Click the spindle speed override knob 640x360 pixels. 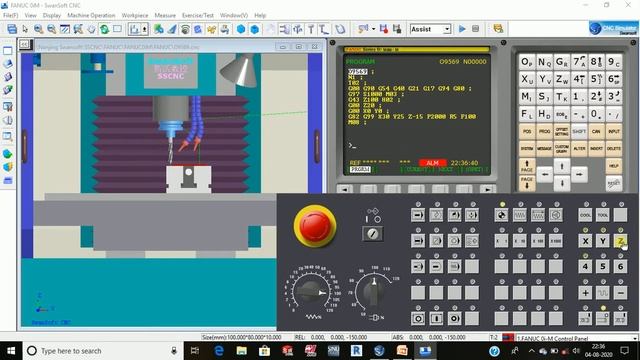(373, 291)
